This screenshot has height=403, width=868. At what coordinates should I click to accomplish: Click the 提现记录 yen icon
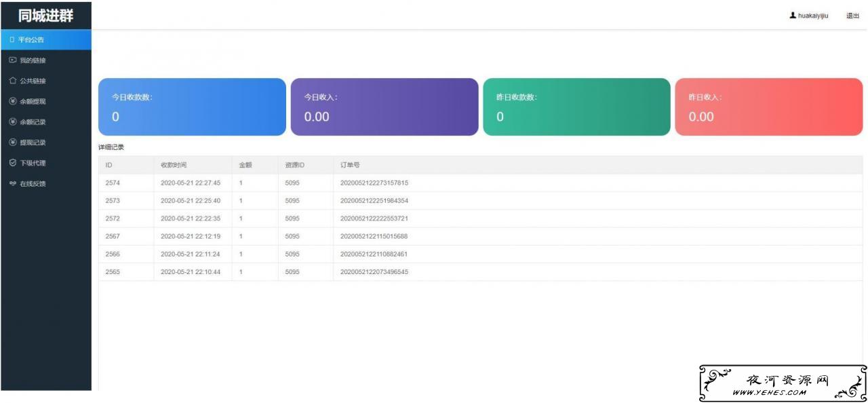(12, 142)
